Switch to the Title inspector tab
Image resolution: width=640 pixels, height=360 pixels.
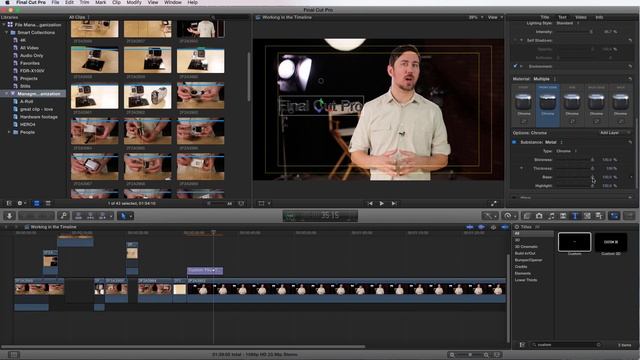(x=544, y=17)
